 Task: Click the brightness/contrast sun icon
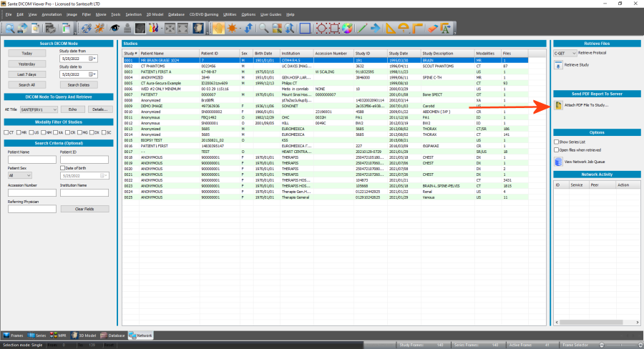pos(233,29)
